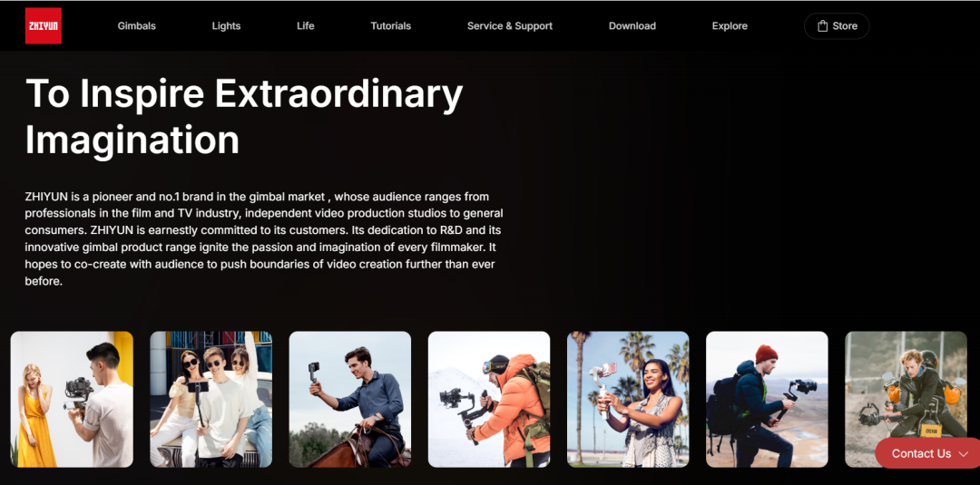Screen dimensions: 980x485
Task: Click the orange jacket skier thumbnail
Action: click(x=488, y=399)
